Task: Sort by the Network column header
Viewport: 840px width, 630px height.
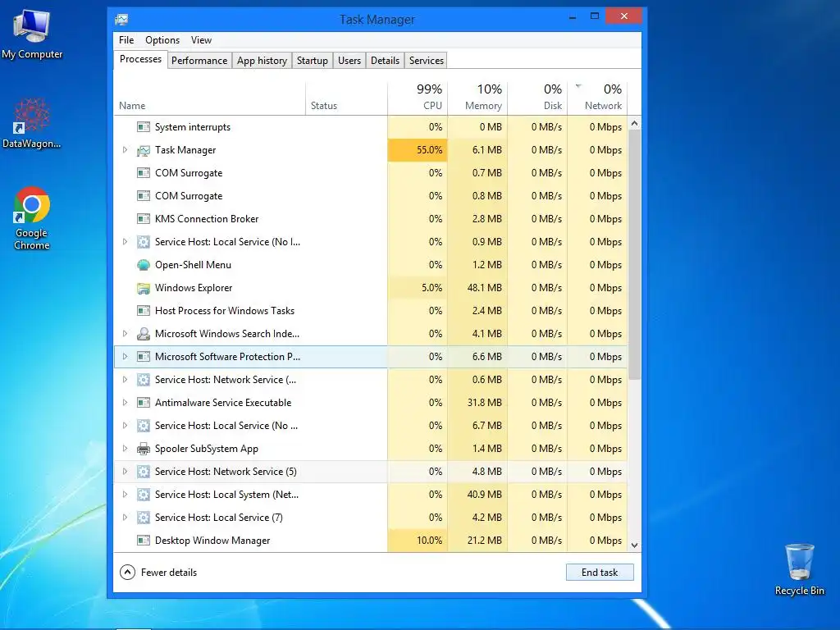Action: pyautogui.click(x=597, y=98)
